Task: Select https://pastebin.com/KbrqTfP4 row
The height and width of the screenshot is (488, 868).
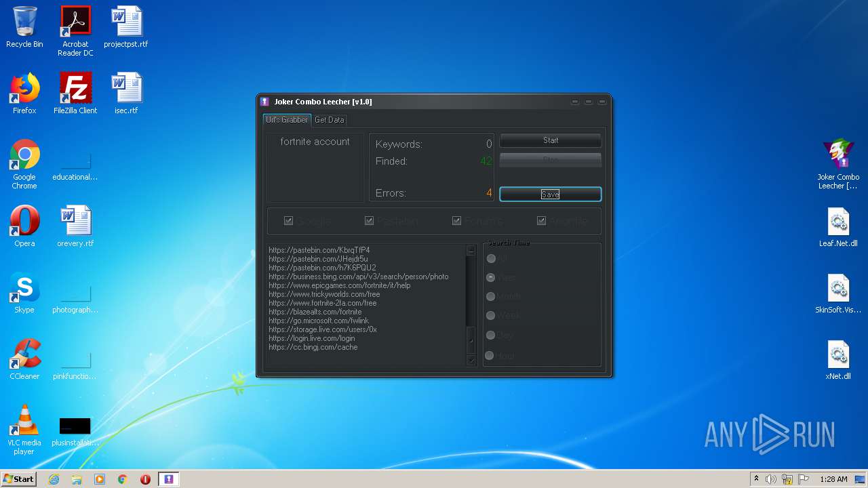Action: [319, 250]
